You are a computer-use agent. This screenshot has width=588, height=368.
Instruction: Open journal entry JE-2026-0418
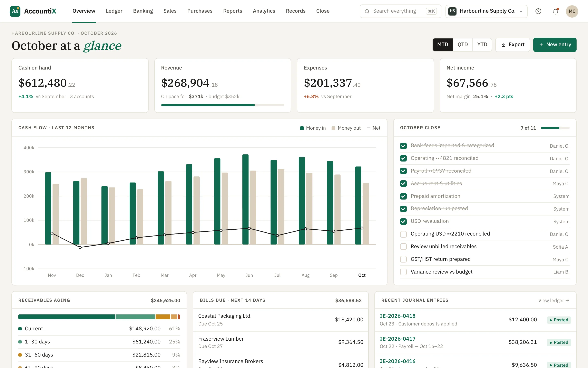(398, 316)
